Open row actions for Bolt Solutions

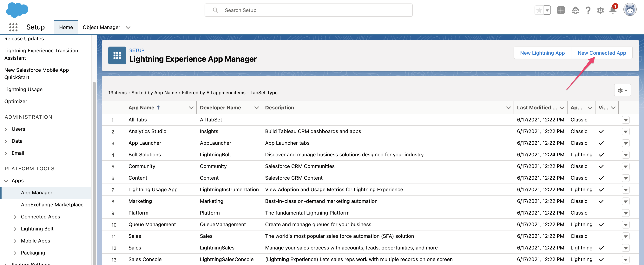(626, 155)
